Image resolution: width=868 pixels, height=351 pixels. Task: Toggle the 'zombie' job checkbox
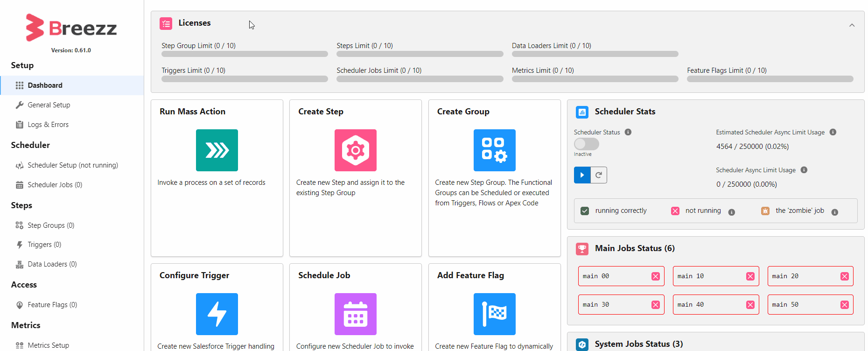pos(765,211)
